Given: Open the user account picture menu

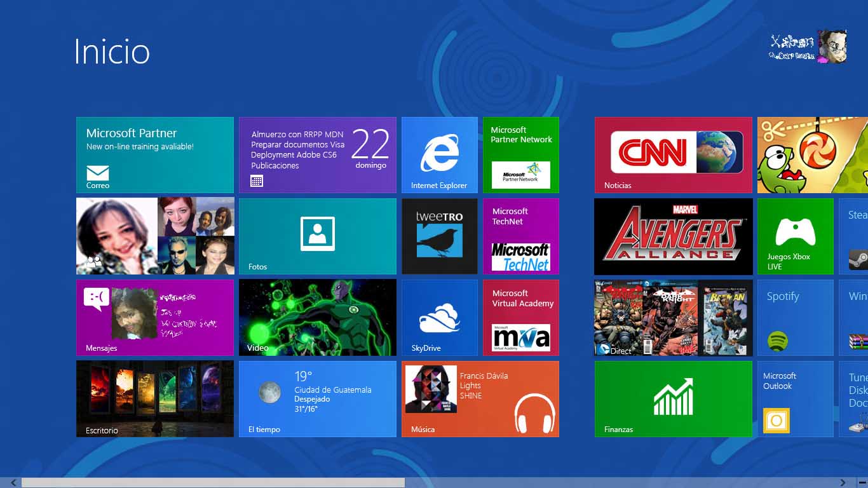Looking at the screenshot, I should pos(832,46).
